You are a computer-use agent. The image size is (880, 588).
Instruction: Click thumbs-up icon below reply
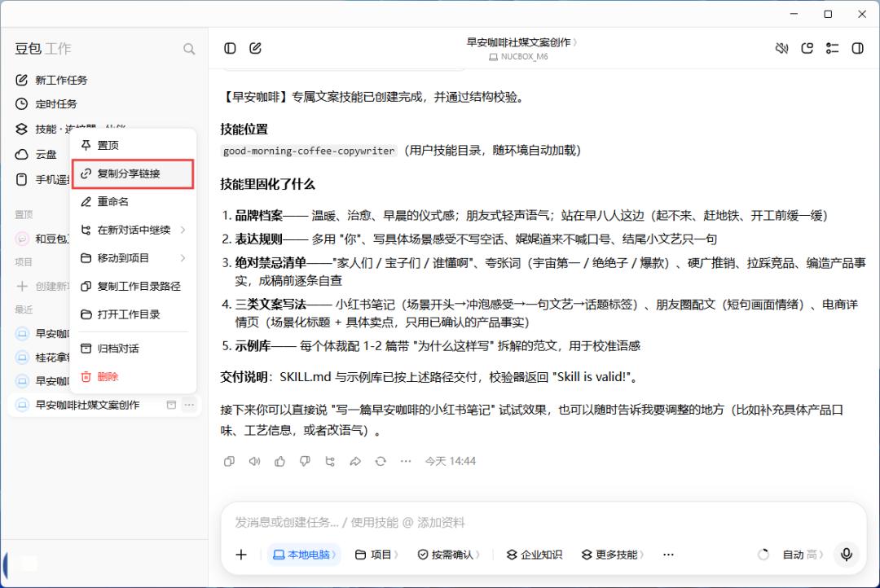[279, 461]
